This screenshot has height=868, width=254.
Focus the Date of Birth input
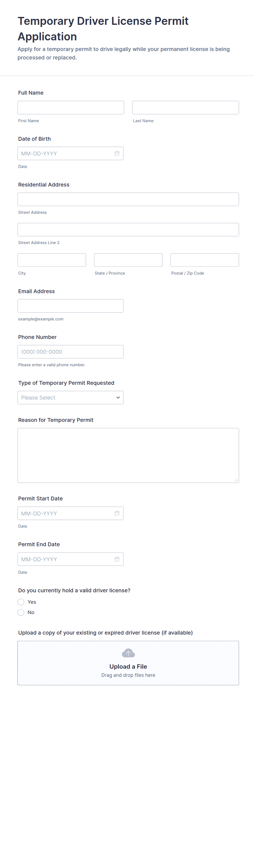click(66, 153)
